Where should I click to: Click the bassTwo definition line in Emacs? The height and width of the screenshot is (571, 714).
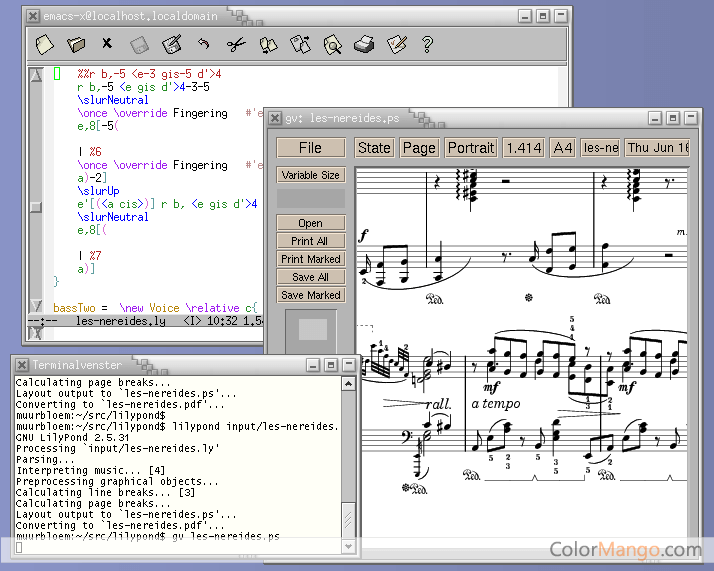pos(155,308)
